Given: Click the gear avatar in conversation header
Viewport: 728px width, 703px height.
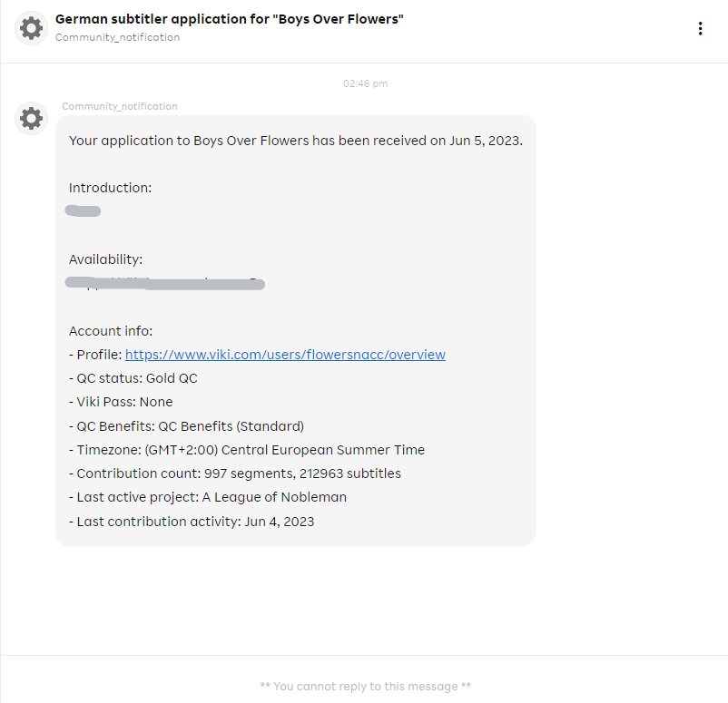Looking at the screenshot, I should pyautogui.click(x=31, y=28).
